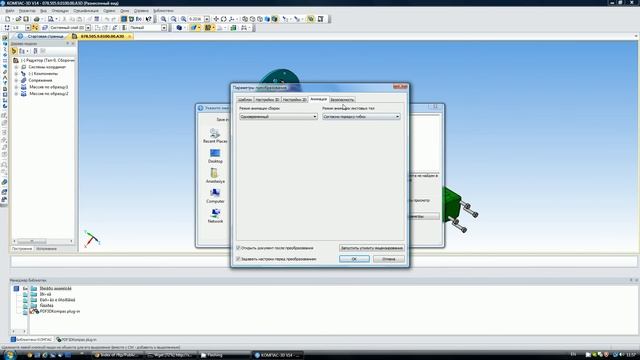Open the Вид menu
Viewport: 640px width, 360px height.
click(x=43, y=11)
